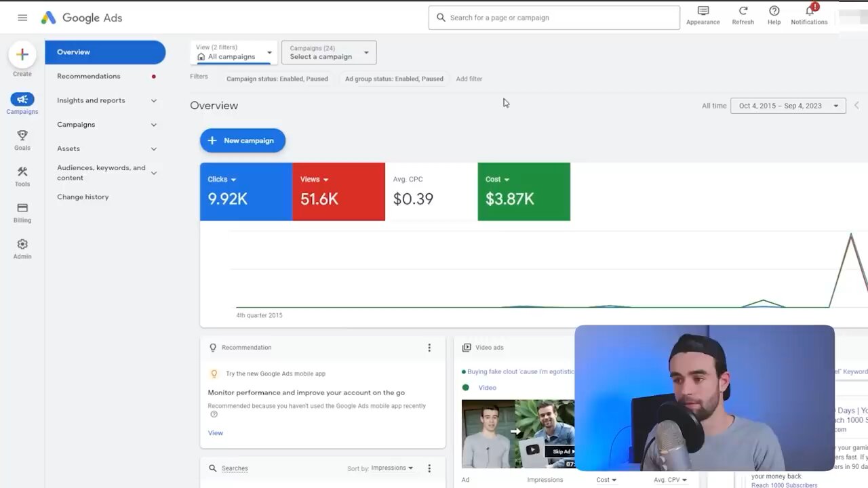Open the Cost metric dropdown

[498, 180]
